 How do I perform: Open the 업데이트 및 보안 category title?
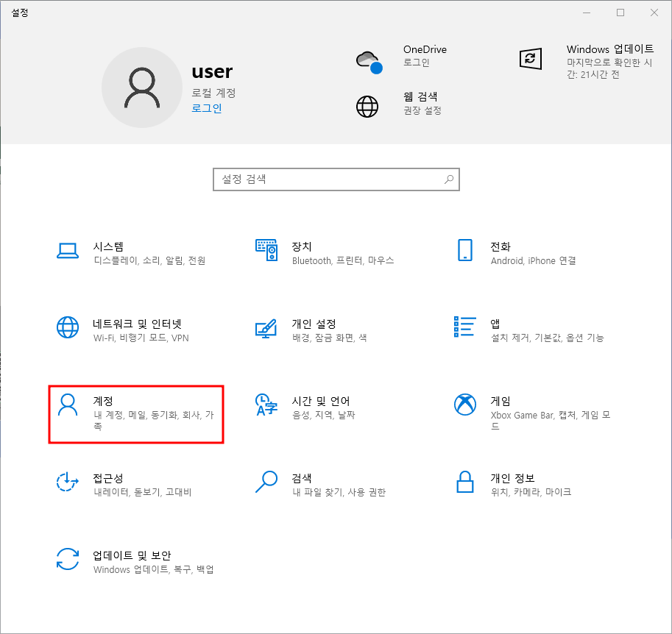[x=132, y=555]
